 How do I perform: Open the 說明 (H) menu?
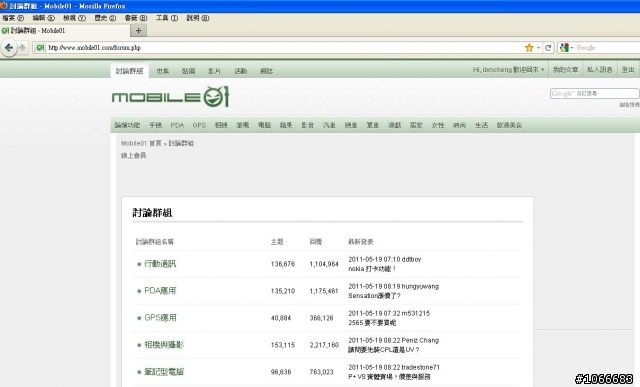pyautogui.click(x=198, y=18)
